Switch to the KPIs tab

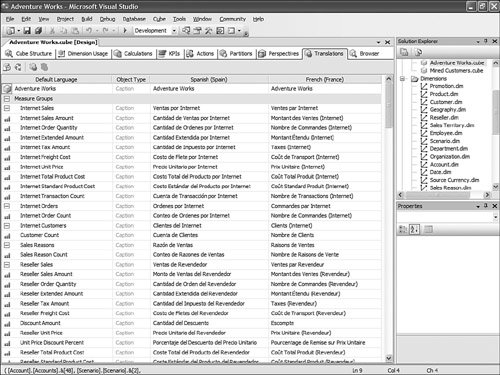(170, 54)
